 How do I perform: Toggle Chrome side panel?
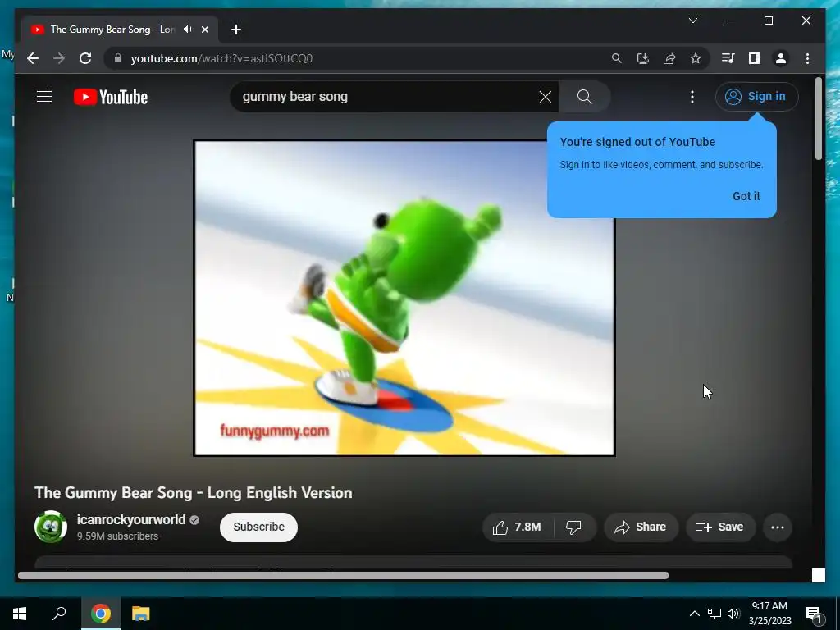pos(755,58)
